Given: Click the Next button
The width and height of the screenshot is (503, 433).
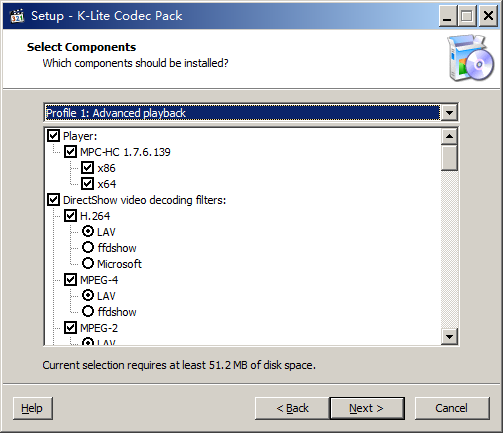Looking at the screenshot, I should pyautogui.click(x=367, y=408).
